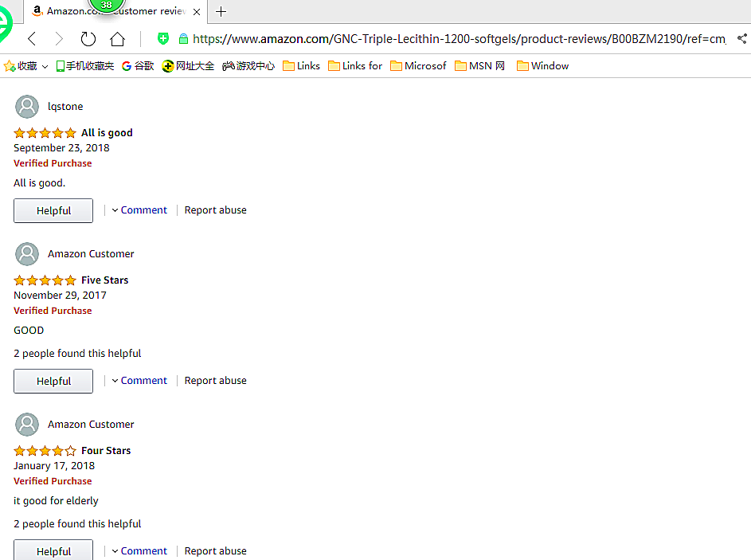751x560 pixels.
Task: Open the MSN 网 bookmark folder
Action: coord(479,66)
